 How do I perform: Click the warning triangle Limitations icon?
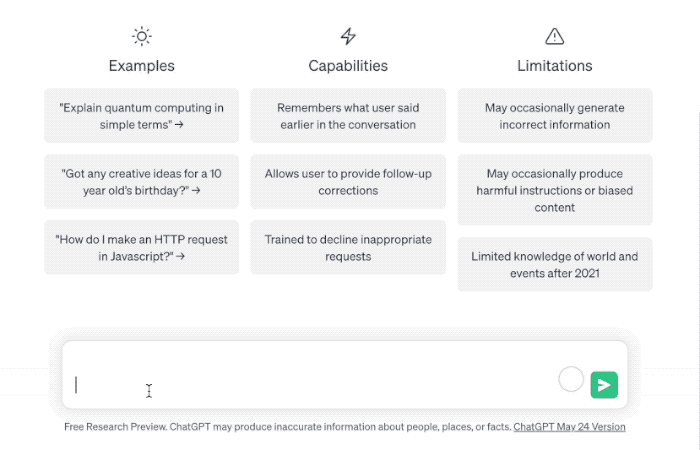pyautogui.click(x=554, y=36)
